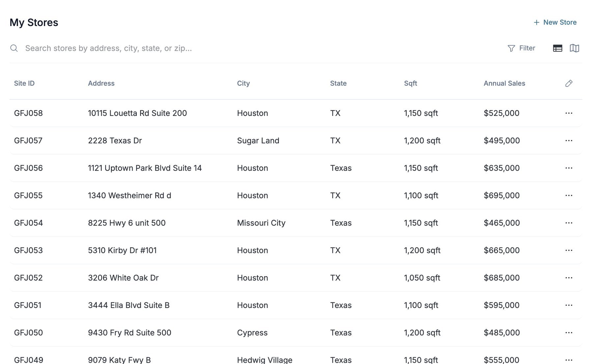
Task: Select city Sugar Land
Action: point(258,141)
